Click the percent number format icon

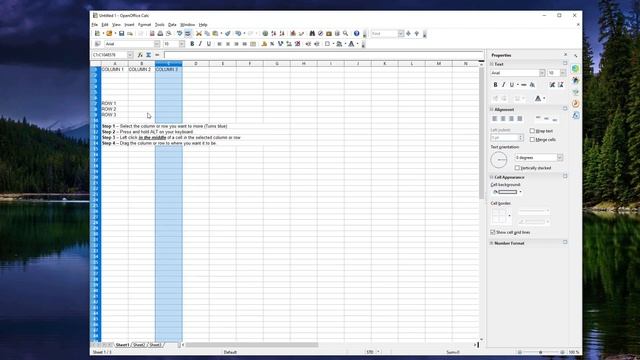click(272, 44)
